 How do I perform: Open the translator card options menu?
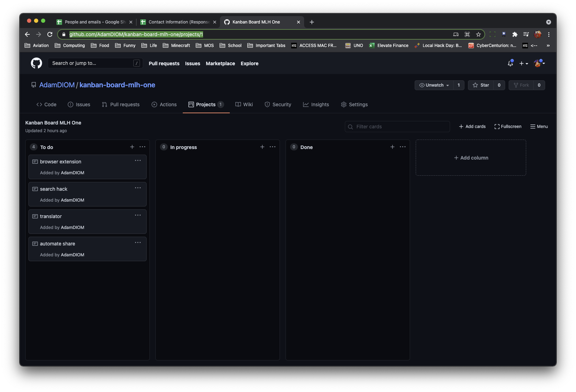pos(138,215)
